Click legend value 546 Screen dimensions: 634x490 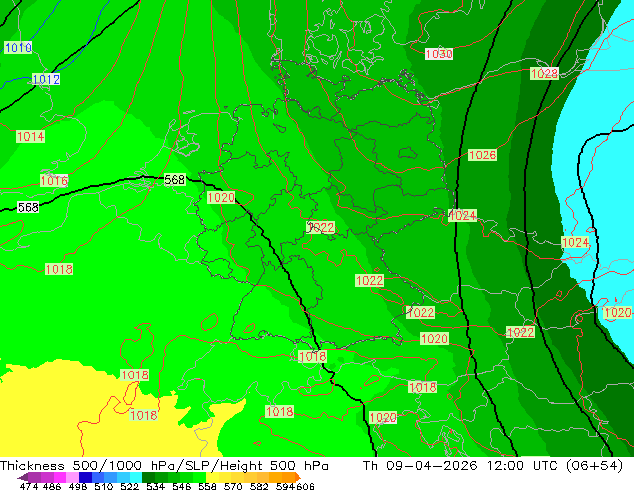[x=182, y=486]
